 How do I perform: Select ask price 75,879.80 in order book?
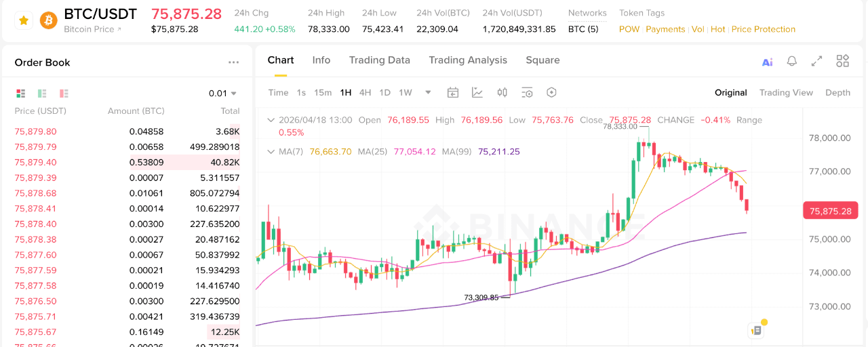point(35,131)
